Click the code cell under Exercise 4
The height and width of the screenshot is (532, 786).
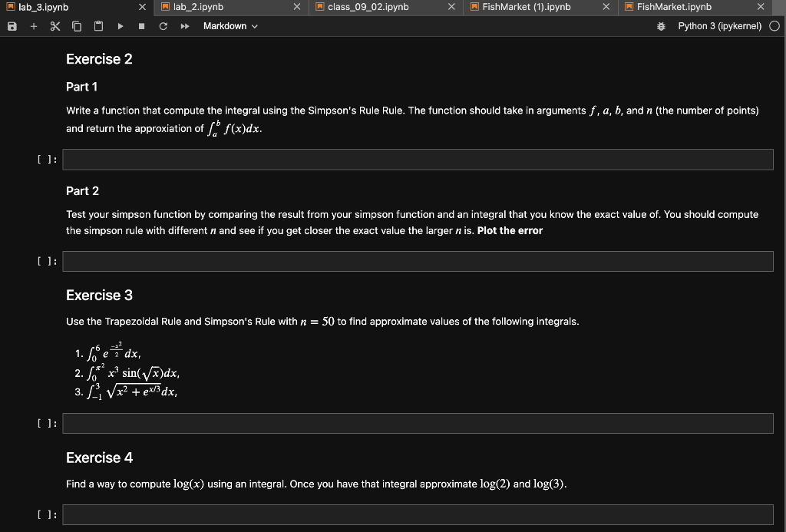418,514
